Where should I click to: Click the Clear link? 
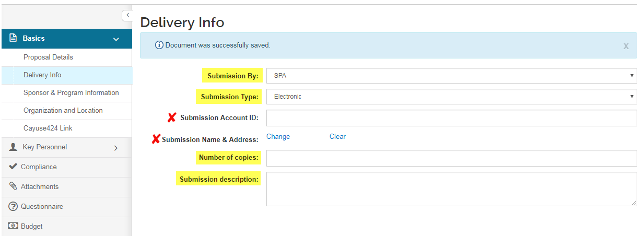click(337, 136)
